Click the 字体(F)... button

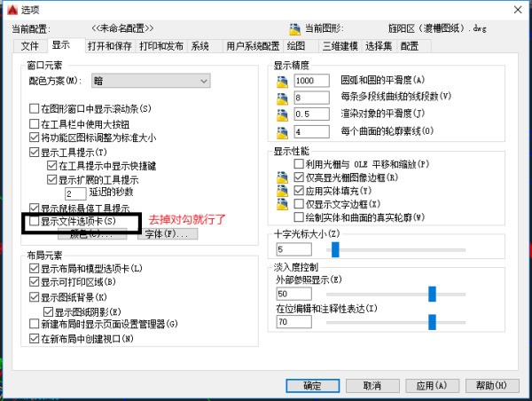click(167, 235)
